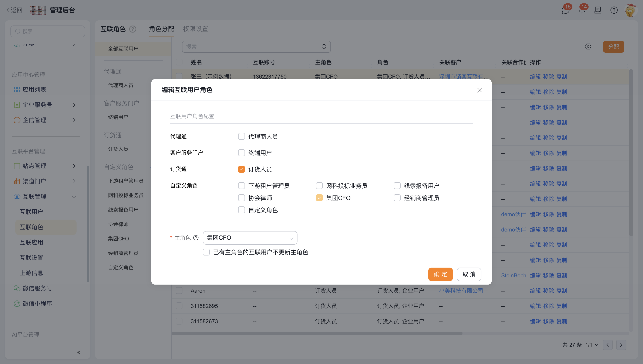Open 上游信息 in sidebar
The width and height of the screenshot is (643, 364).
pyautogui.click(x=31, y=273)
